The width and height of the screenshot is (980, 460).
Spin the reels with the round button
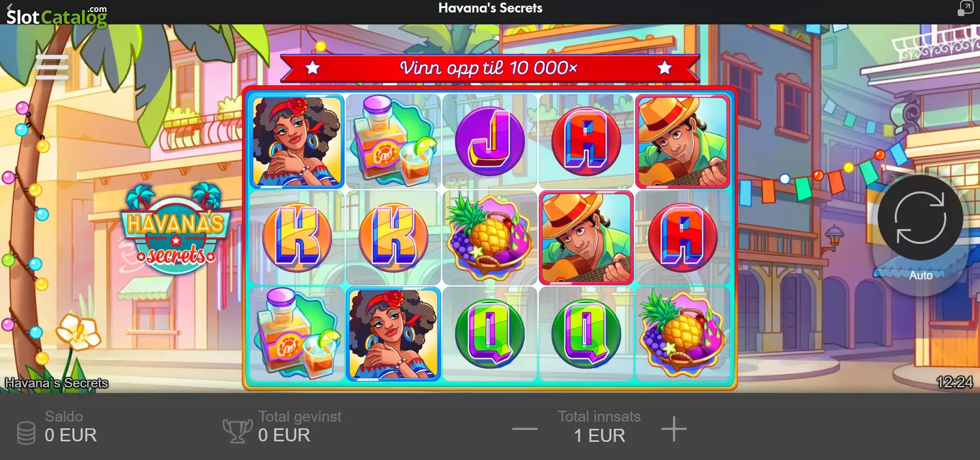coord(920,218)
